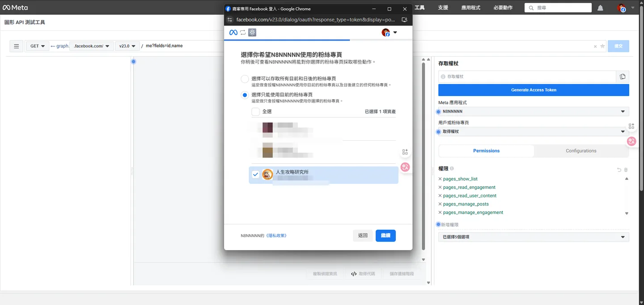Click the 存取權杖 access token field
This screenshot has height=305, width=644.
tap(527, 77)
